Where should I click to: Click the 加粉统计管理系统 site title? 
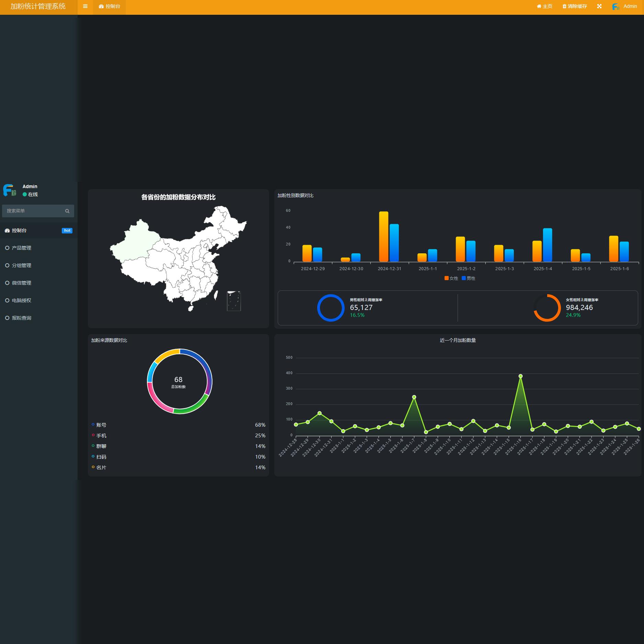[x=38, y=7]
